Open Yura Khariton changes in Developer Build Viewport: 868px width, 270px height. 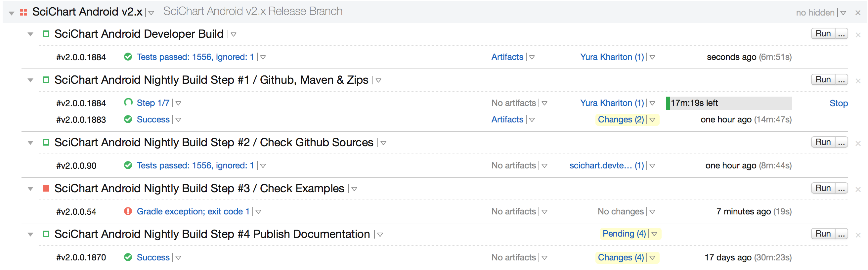(x=612, y=57)
